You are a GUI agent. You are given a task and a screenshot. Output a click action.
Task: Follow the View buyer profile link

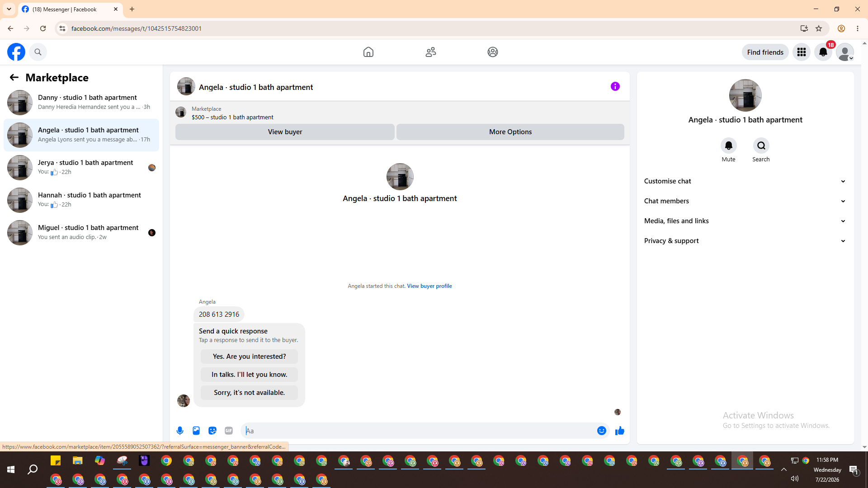[429, 286]
